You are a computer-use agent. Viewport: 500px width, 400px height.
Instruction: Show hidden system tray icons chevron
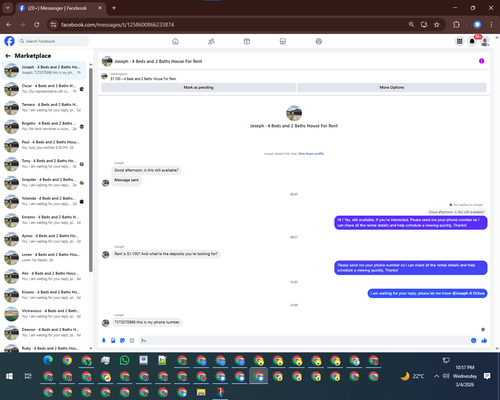[436, 376]
